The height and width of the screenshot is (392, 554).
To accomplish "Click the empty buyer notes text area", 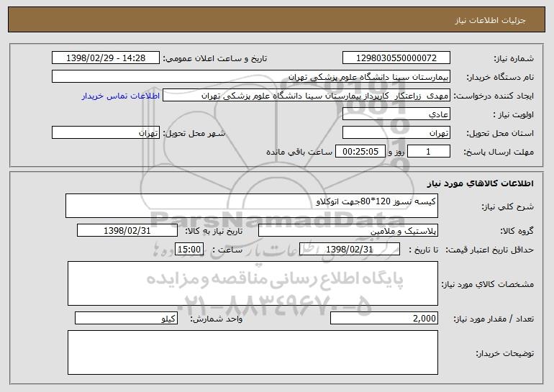I will 253,352.
